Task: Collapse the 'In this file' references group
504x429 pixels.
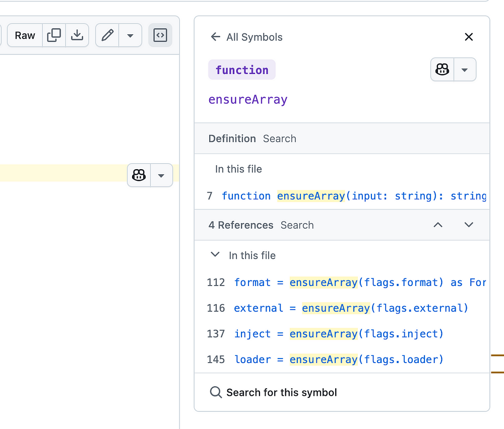Action: pos(215,255)
